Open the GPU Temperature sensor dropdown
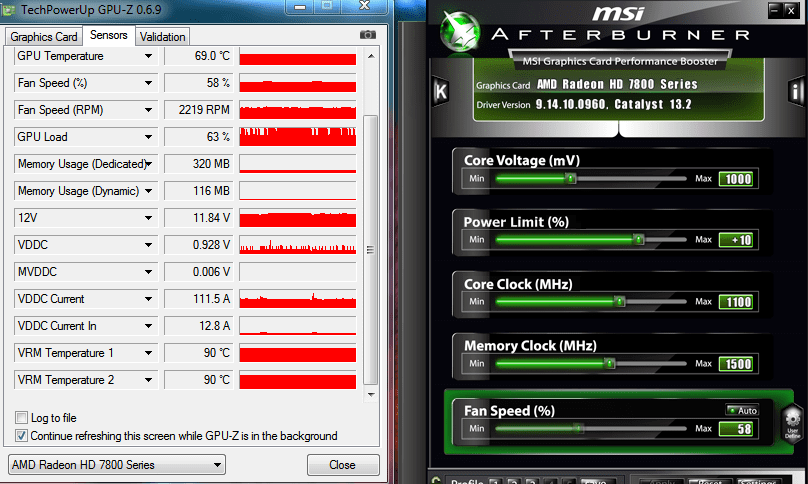This screenshot has height=484, width=808. [148, 56]
